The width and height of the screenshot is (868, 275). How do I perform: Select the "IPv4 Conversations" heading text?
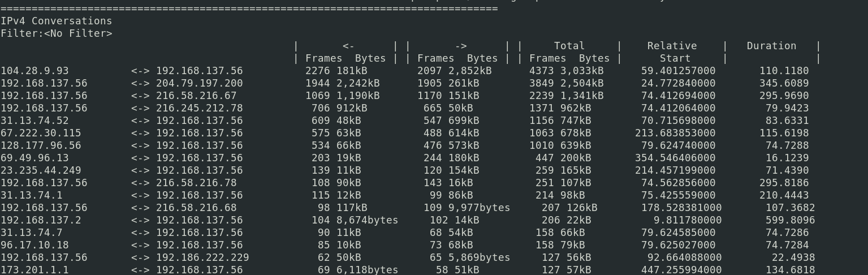pos(57,21)
